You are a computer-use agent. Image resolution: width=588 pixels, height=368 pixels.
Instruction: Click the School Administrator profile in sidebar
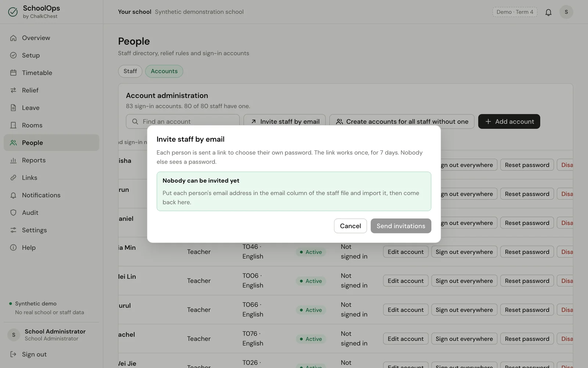pyautogui.click(x=51, y=335)
